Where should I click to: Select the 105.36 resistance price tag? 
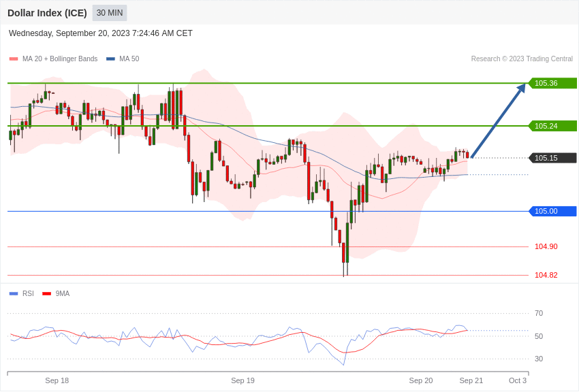pos(553,83)
